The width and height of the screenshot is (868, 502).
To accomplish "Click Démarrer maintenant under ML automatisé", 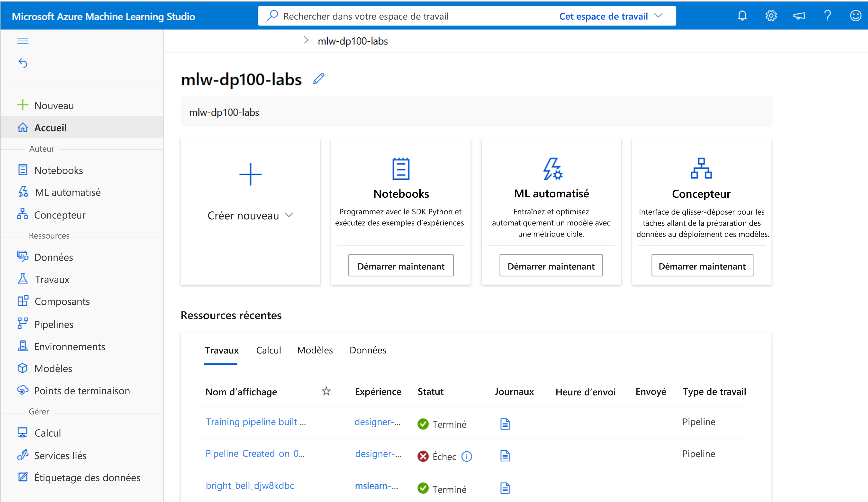I will pos(551,265).
